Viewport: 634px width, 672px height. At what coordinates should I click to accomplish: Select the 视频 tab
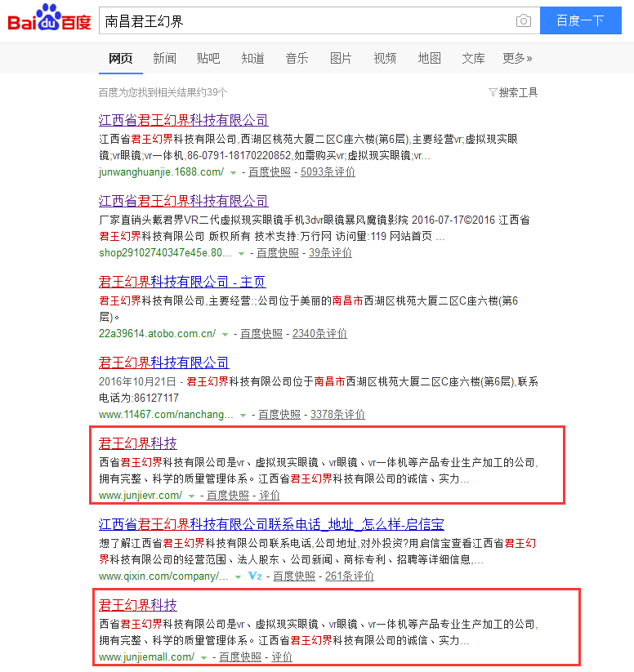(385, 58)
